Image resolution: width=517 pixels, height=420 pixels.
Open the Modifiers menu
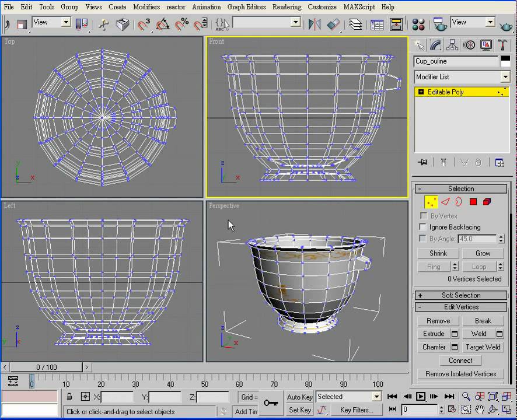(146, 6)
